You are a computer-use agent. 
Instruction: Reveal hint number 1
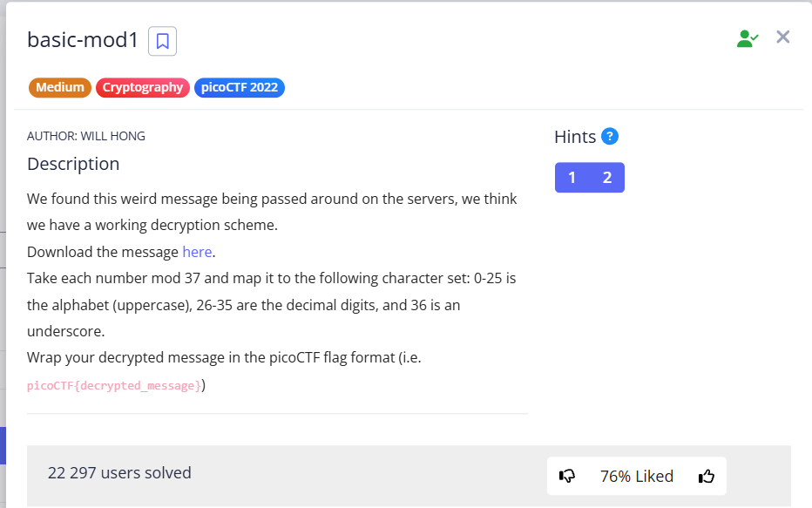pyautogui.click(x=572, y=178)
